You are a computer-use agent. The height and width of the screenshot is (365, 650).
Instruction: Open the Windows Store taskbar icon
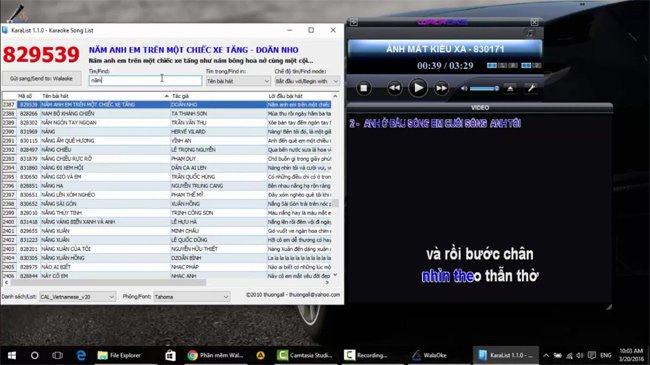[170, 355]
